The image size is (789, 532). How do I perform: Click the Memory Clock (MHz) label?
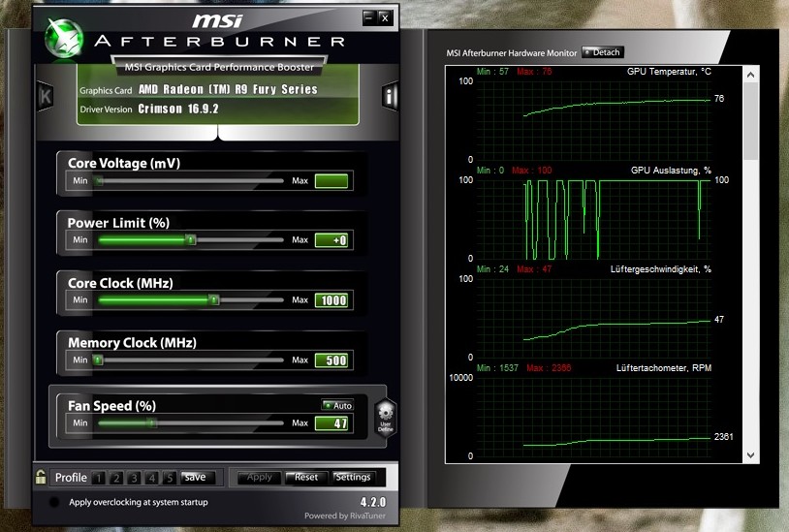click(132, 342)
